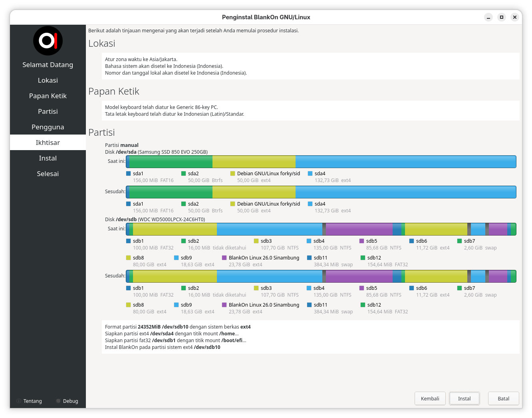Click the sdb4 blue segment in Sesudah sdb bar

(x=270, y=276)
